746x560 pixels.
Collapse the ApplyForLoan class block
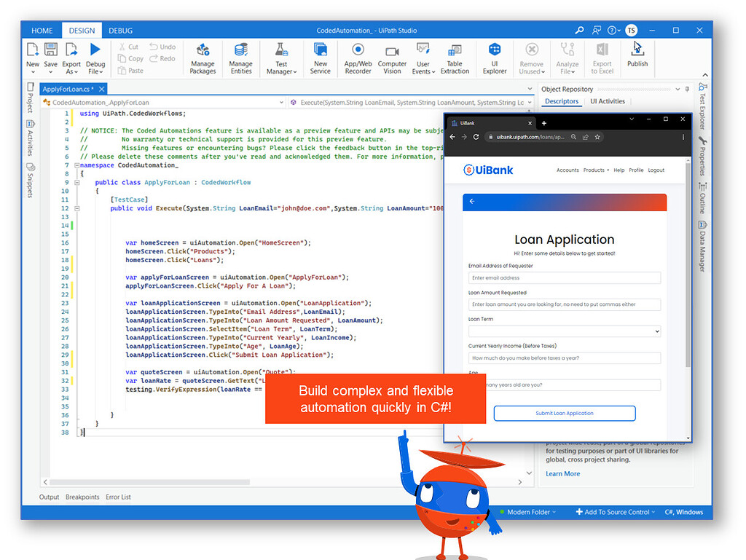coord(76,183)
